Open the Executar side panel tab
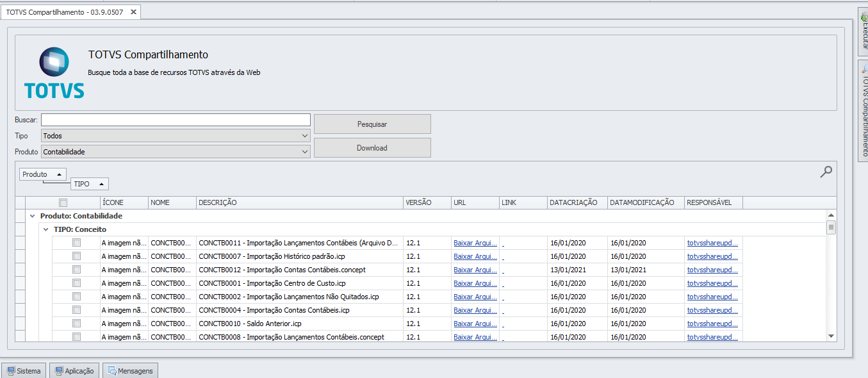Screen dimensions: 868x378 [x=863, y=31]
